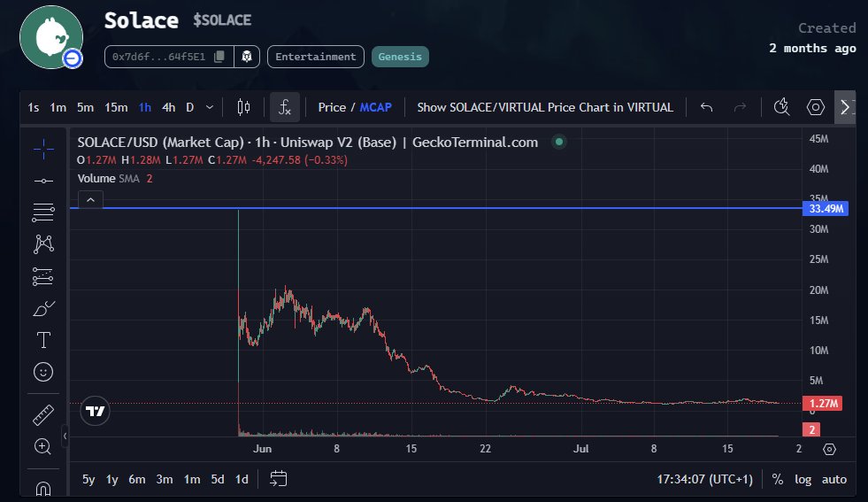Image resolution: width=868 pixels, height=502 pixels.
Task: Select the XABCD pattern tool
Action: (x=43, y=244)
